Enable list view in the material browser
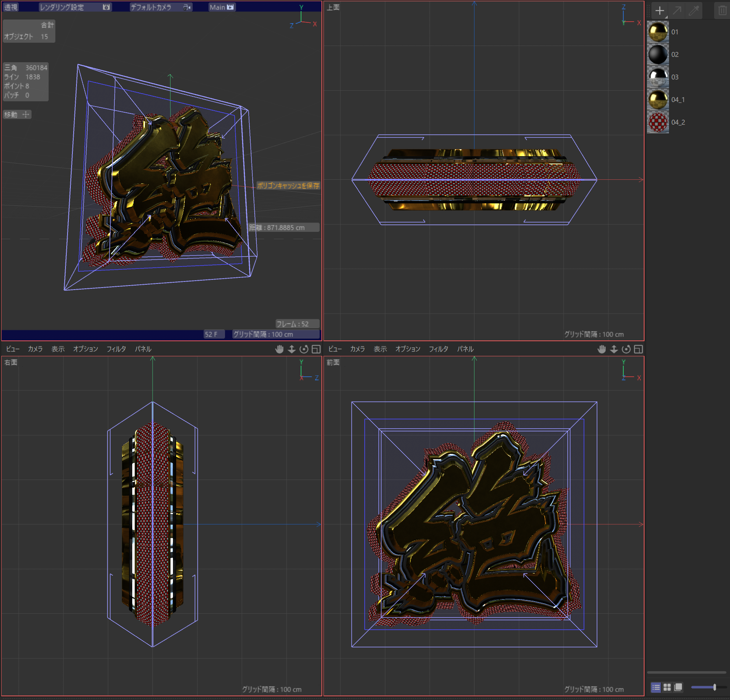Screen dimensions: 730x700 click(x=656, y=687)
